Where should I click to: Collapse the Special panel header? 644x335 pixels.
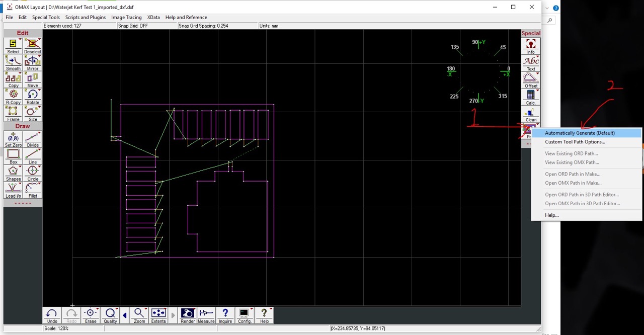(x=531, y=34)
